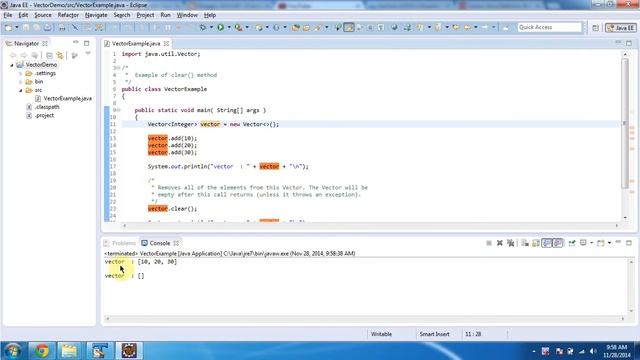Open the Debug configurations dropdown arrow
Viewport: 640px width, 360px height.
coord(211,27)
